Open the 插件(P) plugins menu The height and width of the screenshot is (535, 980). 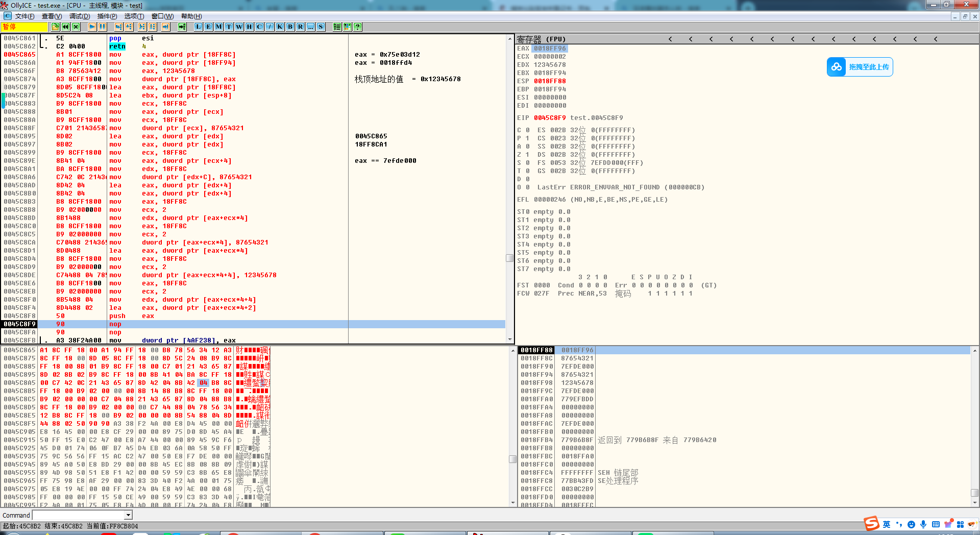pyautogui.click(x=107, y=16)
